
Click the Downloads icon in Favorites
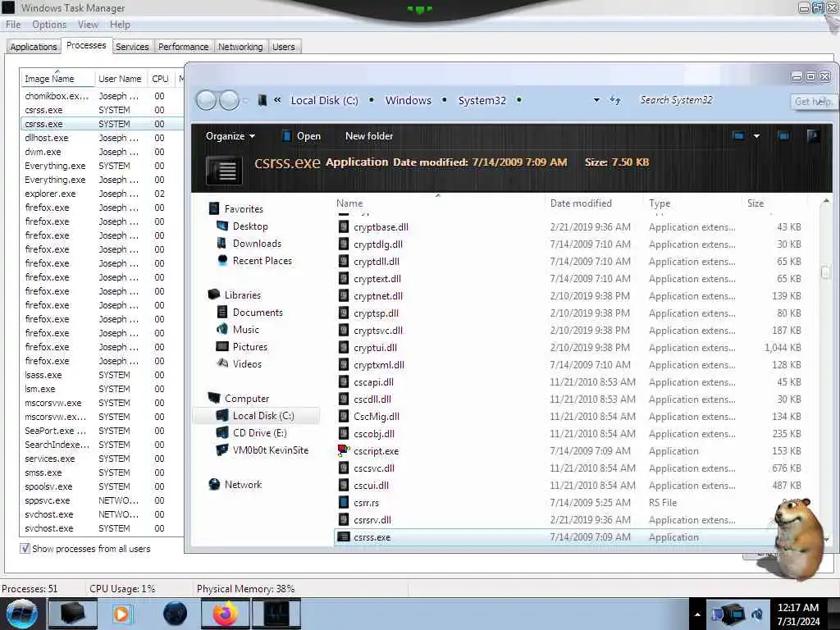point(221,243)
